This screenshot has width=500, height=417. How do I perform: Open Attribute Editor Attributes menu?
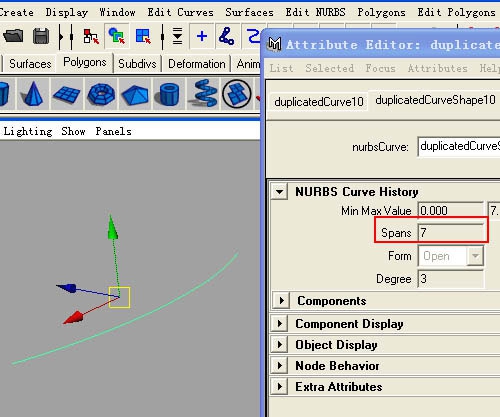[437, 68]
